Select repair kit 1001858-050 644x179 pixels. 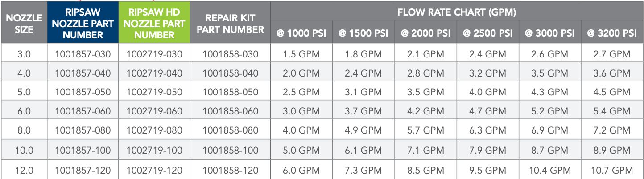coord(231,93)
